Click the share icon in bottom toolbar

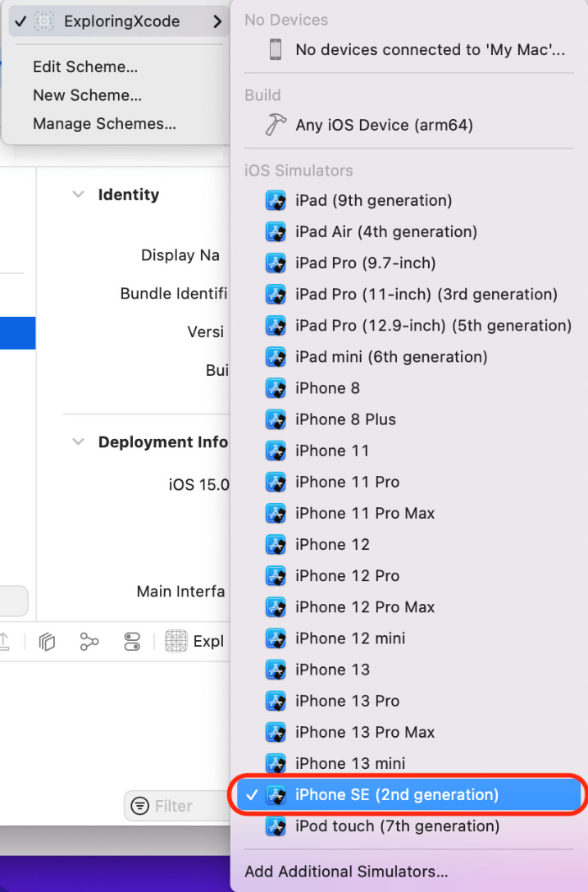click(5, 641)
